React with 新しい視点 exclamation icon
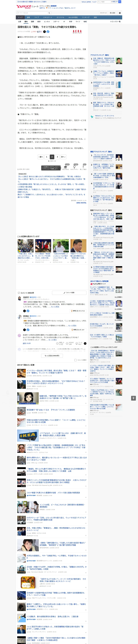This screenshot has width=138, height=644. click(83, 167)
